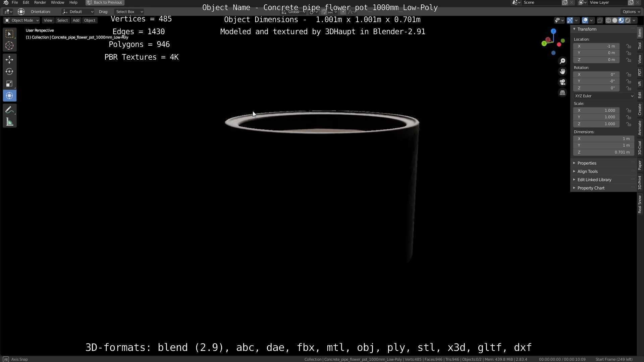Switch perspective/orthographic grid icon
The width and height of the screenshot is (644, 362).
coord(562,93)
